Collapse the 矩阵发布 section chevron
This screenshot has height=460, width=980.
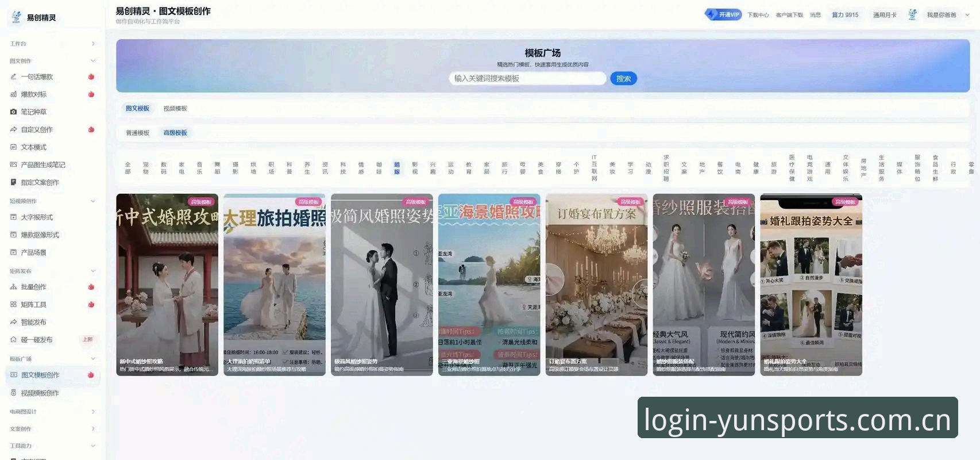93,271
